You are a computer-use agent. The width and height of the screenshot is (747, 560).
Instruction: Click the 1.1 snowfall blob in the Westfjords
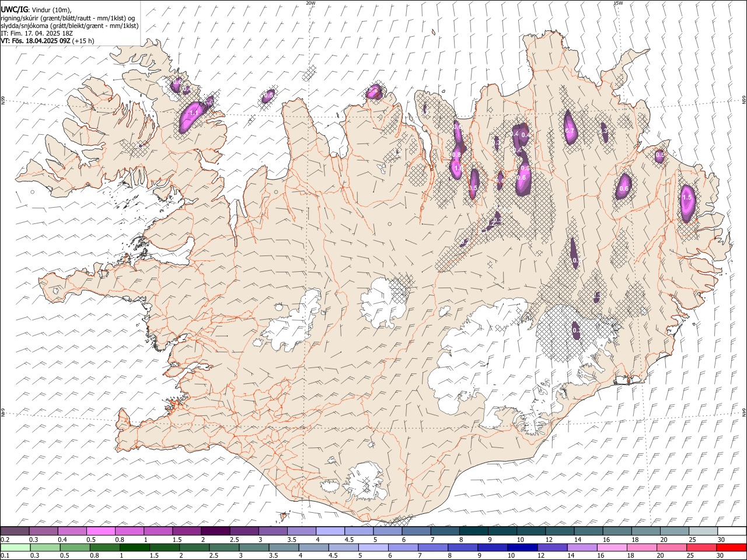(x=191, y=116)
